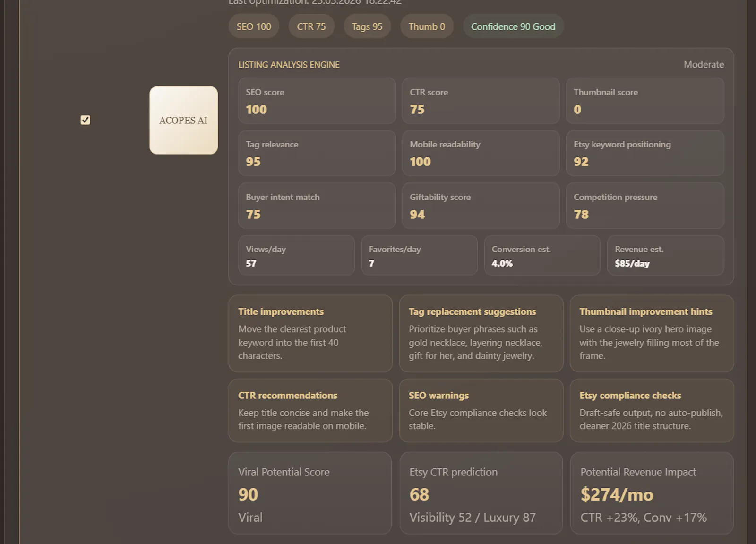
Task: Click the Views/day 57 stat
Action: click(296, 255)
